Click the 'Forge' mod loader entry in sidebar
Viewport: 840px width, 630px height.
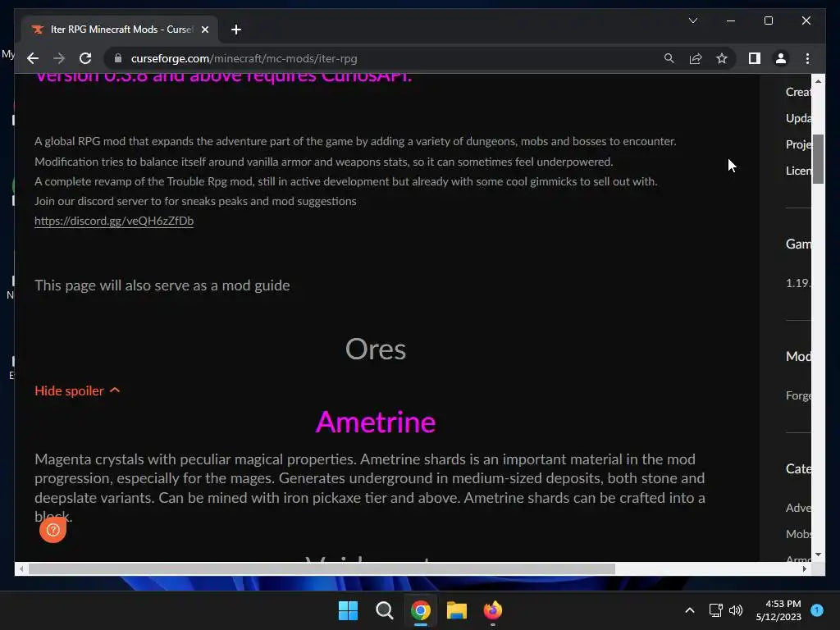[x=798, y=395]
